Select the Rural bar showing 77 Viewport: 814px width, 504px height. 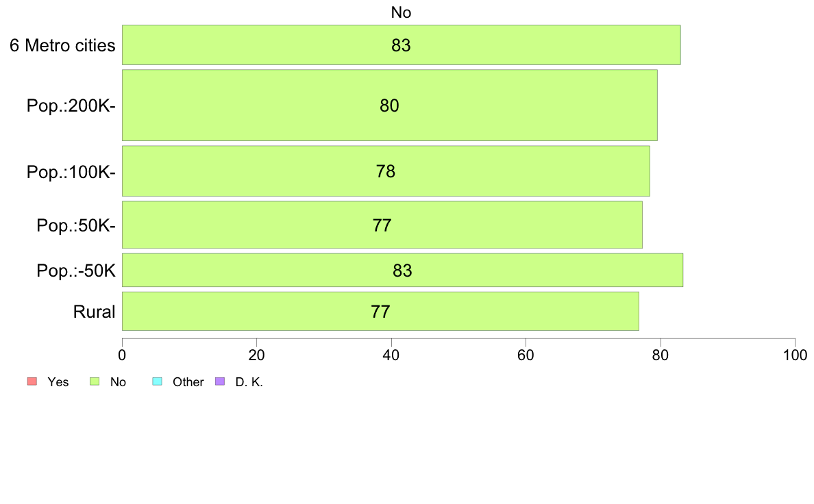(x=380, y=312)
